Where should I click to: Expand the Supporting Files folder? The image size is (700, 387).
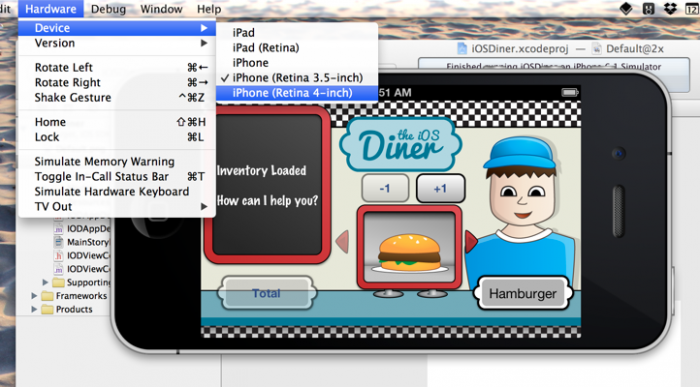pos(45,282)
